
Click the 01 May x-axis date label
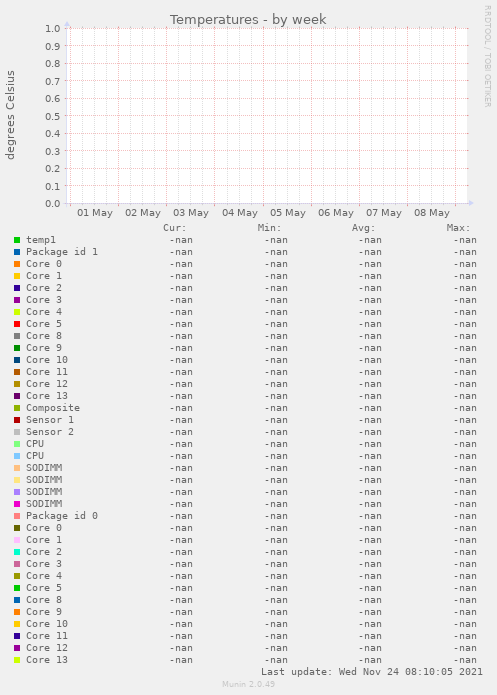(95, 213)
